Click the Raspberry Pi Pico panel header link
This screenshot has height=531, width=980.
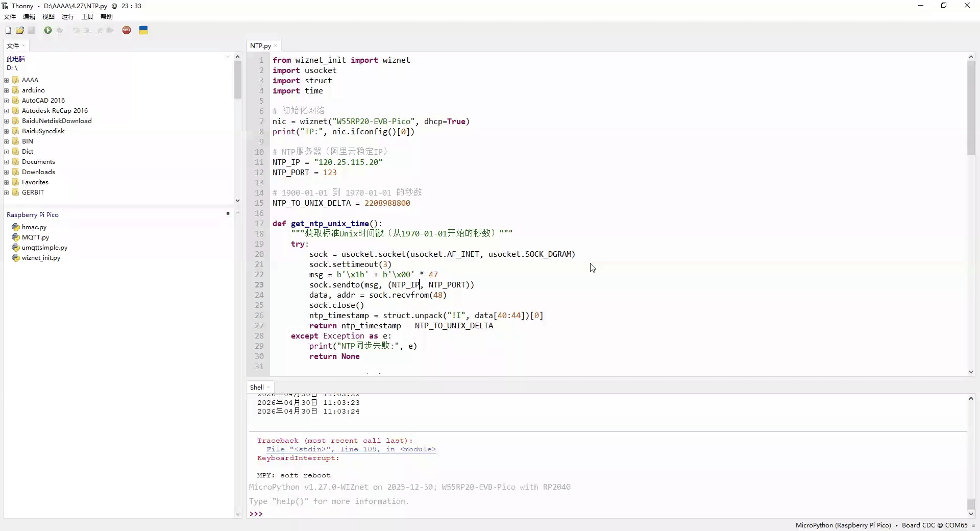click(x=33, y=215)
